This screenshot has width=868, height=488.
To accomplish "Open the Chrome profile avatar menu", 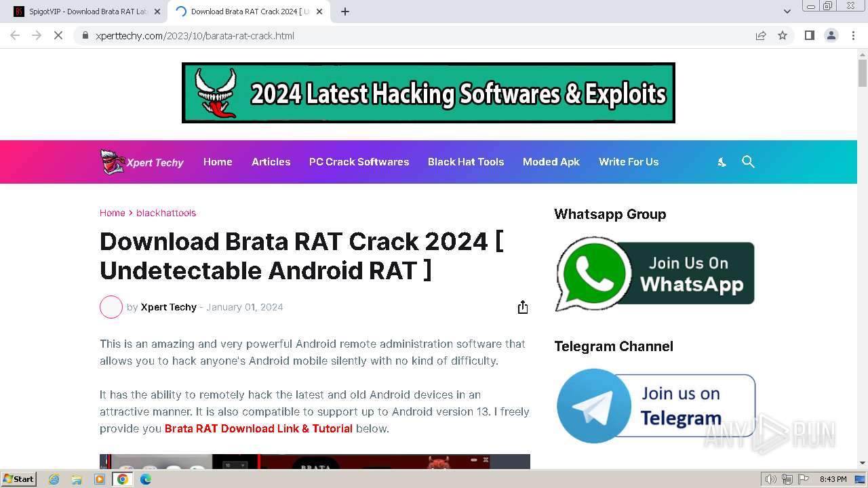I will (831, 35).
